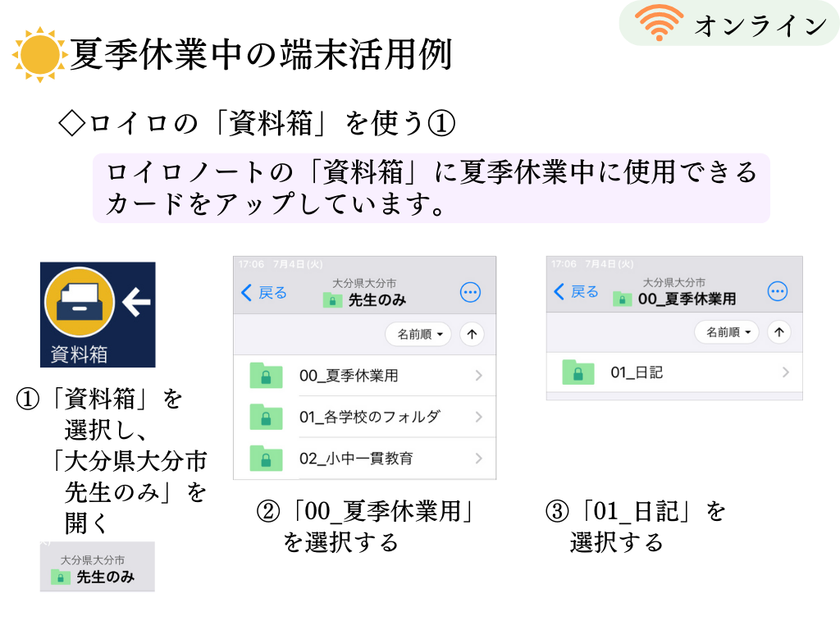Go back with 戻る in 00_夏季休業用 panel
The image size is (840, 630).
[x=576, y=291]
